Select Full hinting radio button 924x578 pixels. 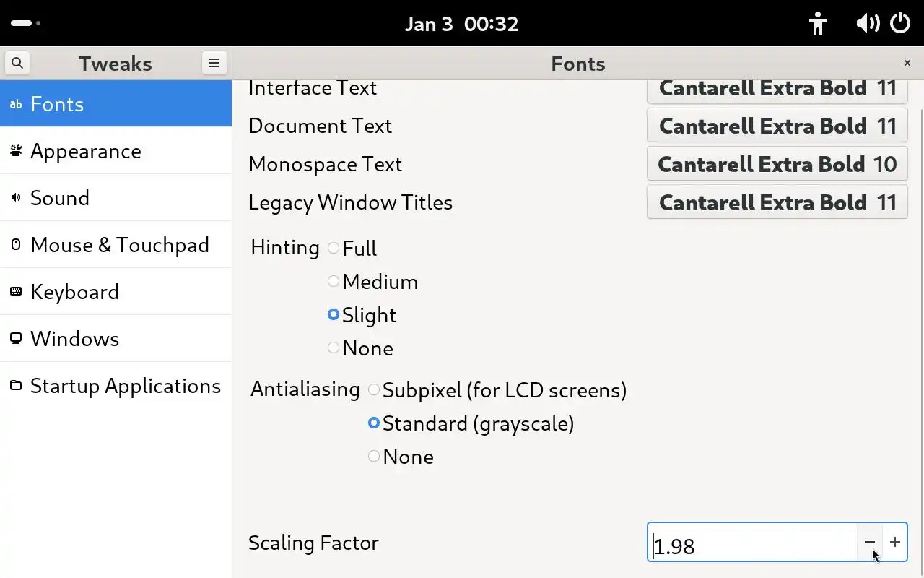click(x=334, y=248)
